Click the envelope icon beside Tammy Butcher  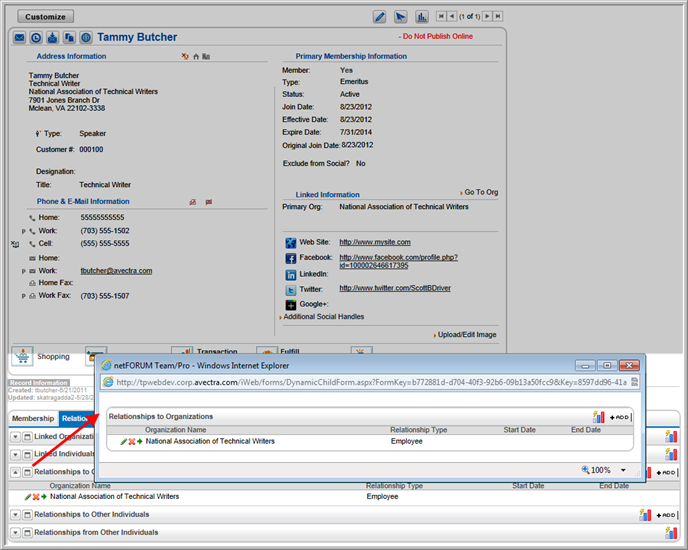[x=19, y=38]
